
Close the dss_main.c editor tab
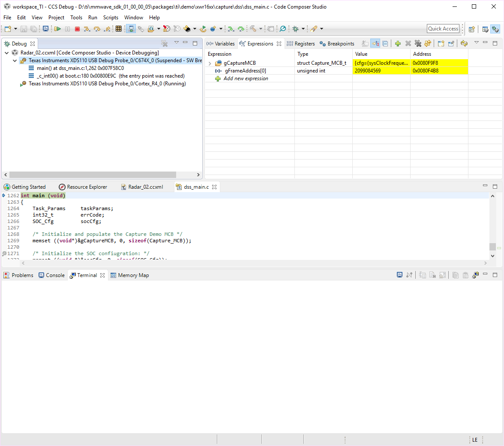pyautogui.click(x=214, y=187)
